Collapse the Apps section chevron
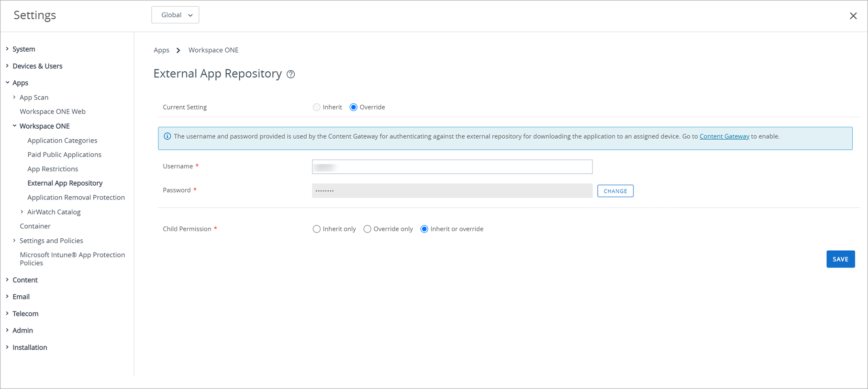The width and height of the screenshot is (868, 389). point(7,82)
